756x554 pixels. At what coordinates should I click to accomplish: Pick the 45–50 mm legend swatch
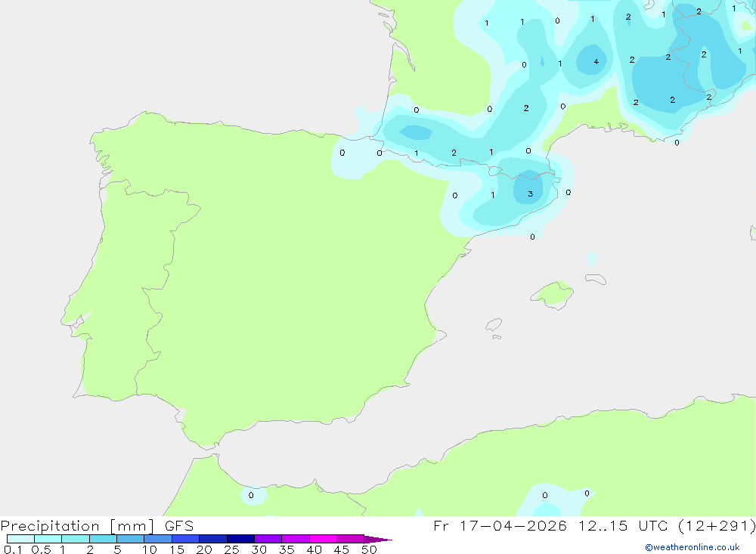click(351, 539)
